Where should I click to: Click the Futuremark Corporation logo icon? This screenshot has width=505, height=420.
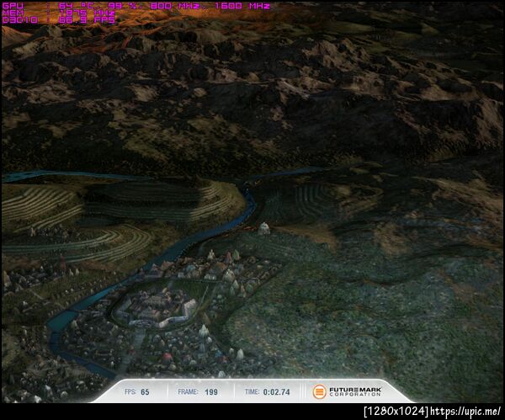(319, 391)
